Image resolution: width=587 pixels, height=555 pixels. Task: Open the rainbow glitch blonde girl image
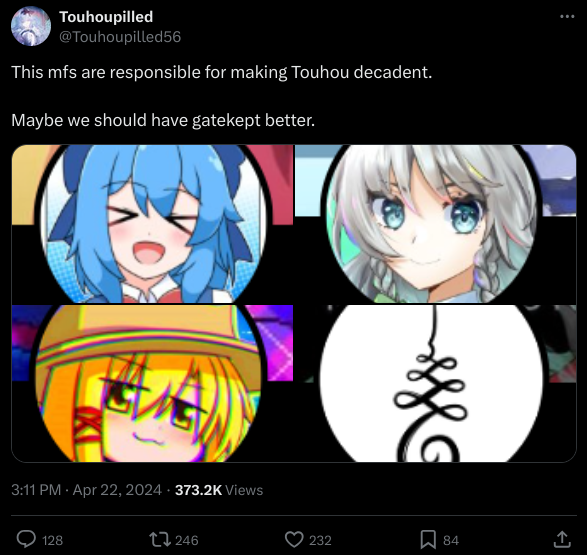pyautogui.click(x=152, y=383)
